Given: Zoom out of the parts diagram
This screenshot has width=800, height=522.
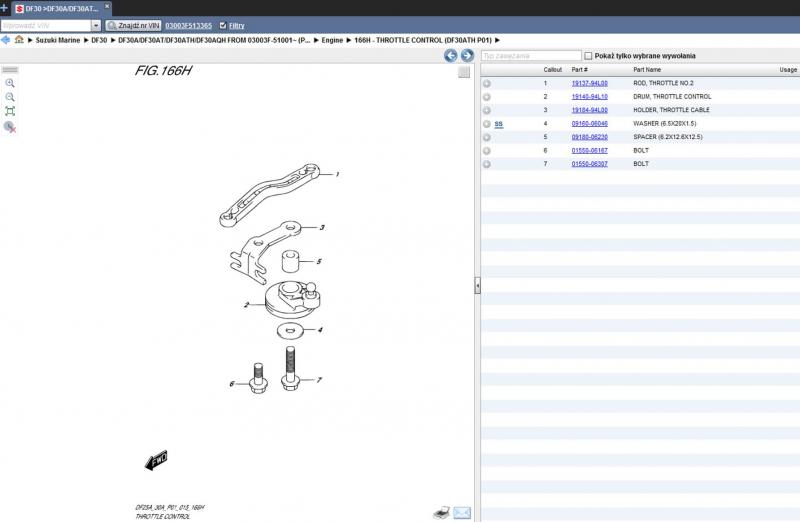Looking at the screenshot, I should tap(10, 97).
